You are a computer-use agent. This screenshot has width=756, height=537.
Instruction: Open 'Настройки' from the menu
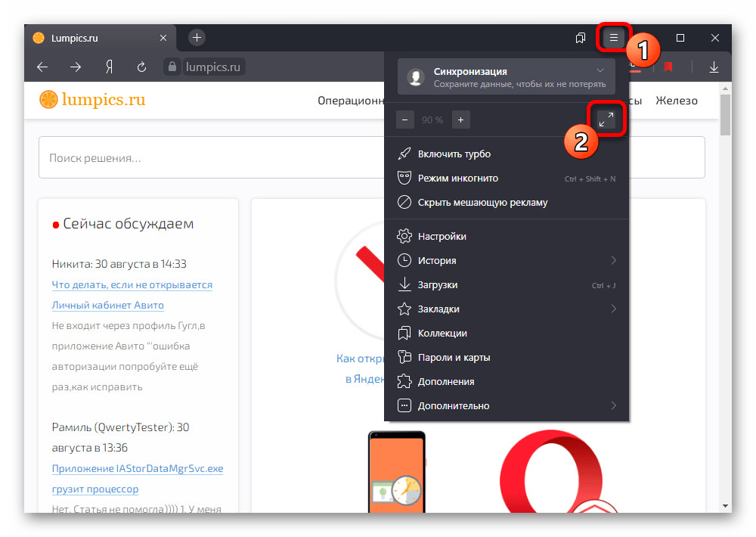click(x=442, y=237)
